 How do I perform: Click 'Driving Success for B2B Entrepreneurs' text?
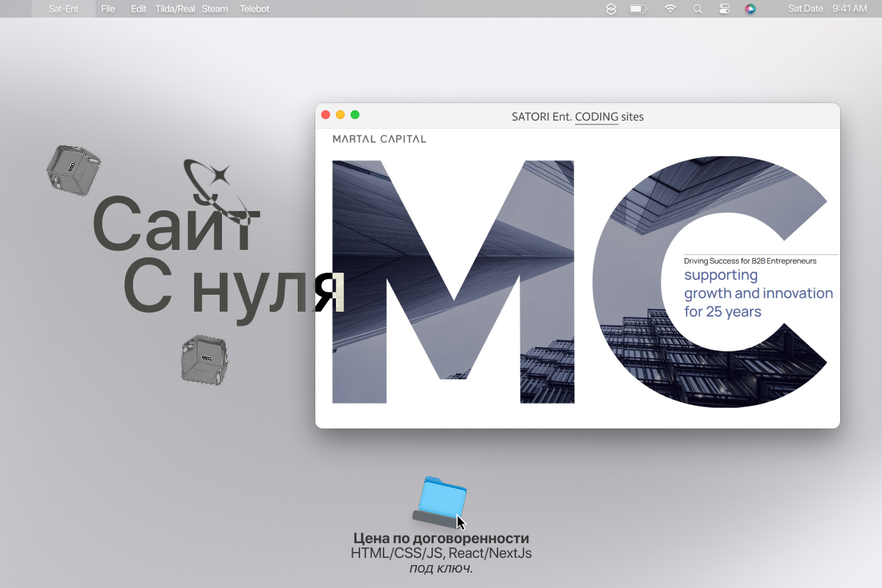(x=750, y=261)
